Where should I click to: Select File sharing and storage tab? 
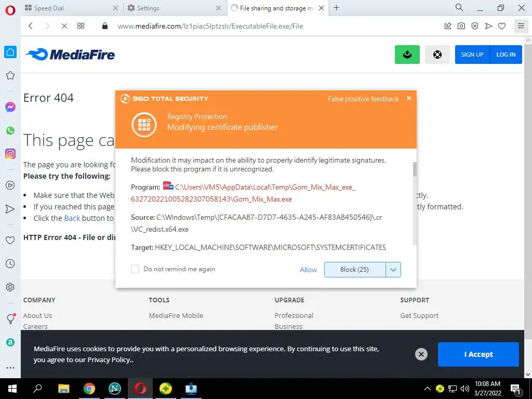click(277, 8)
